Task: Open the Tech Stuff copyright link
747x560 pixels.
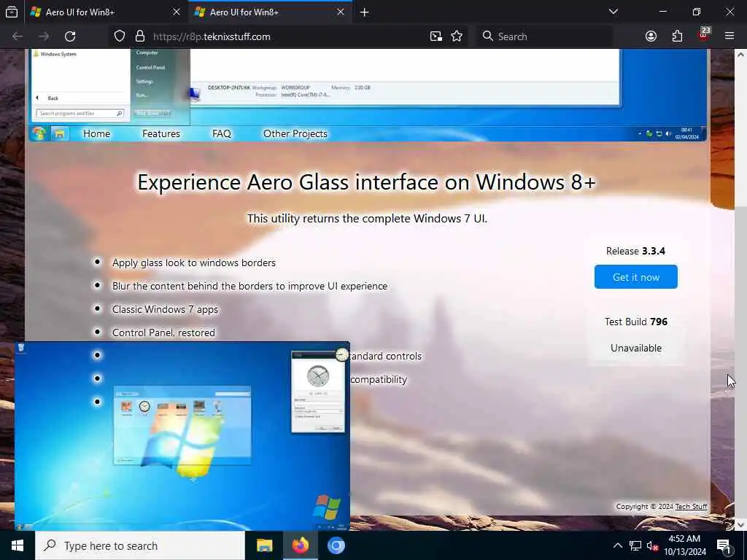Action: tap(692, 507)
